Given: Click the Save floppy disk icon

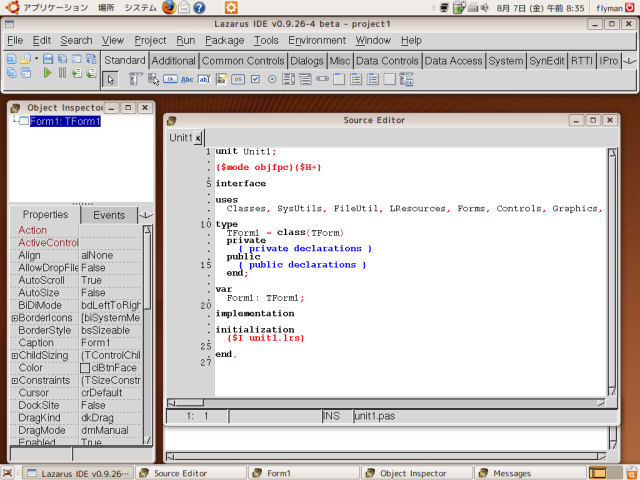Looking at the screenshot, I should pyautogui.click(x=48, y=59).
